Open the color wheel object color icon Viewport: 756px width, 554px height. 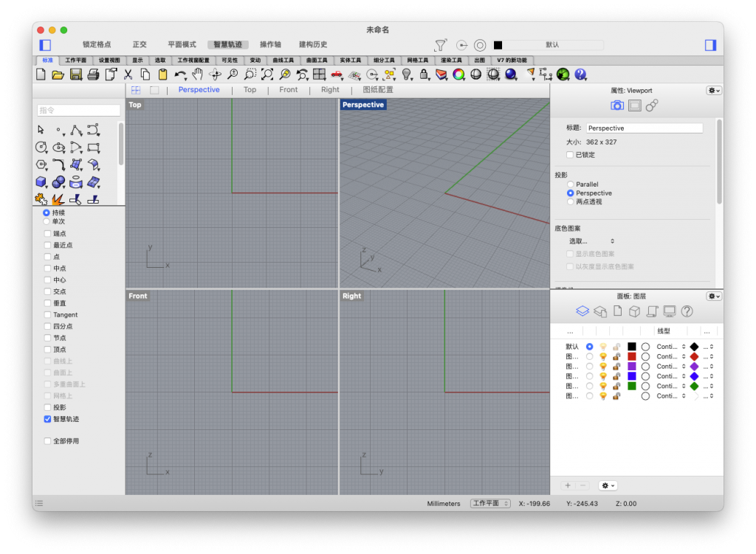[x=459, y=75]
